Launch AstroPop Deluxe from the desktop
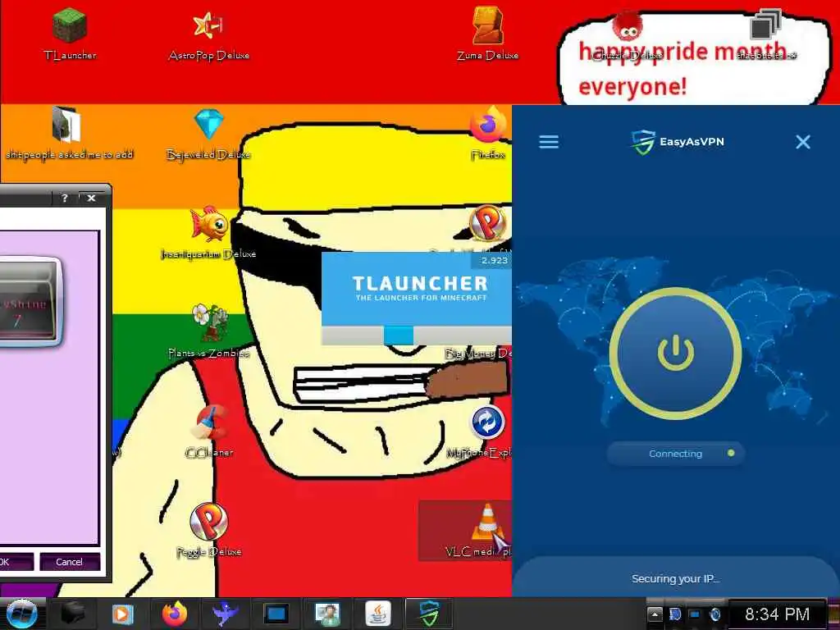840x630 pixels. 208,33
